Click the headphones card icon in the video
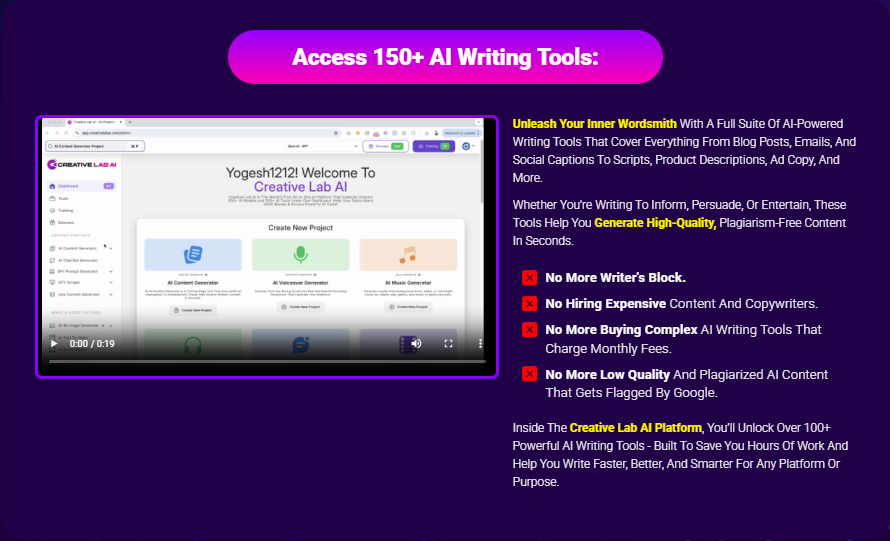Image resolution: width=890 pixels, height=541 pixels. click(x=193, y=345)
